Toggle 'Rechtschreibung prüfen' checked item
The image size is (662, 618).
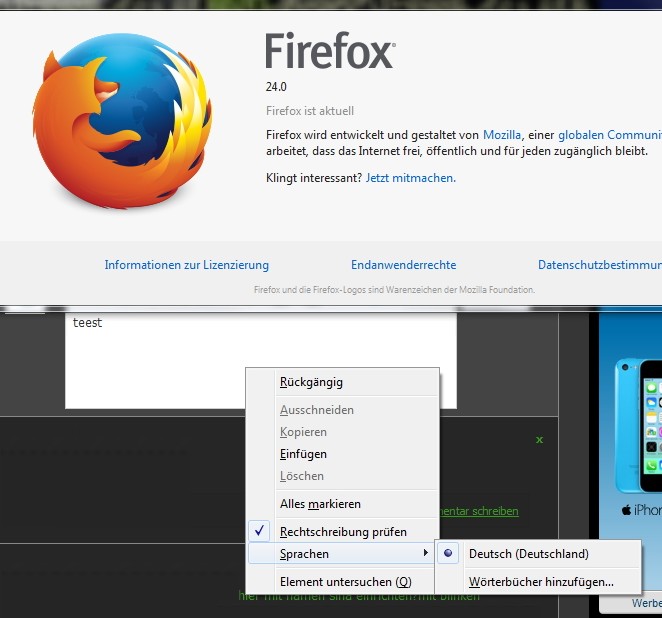(x=342, y=532)
